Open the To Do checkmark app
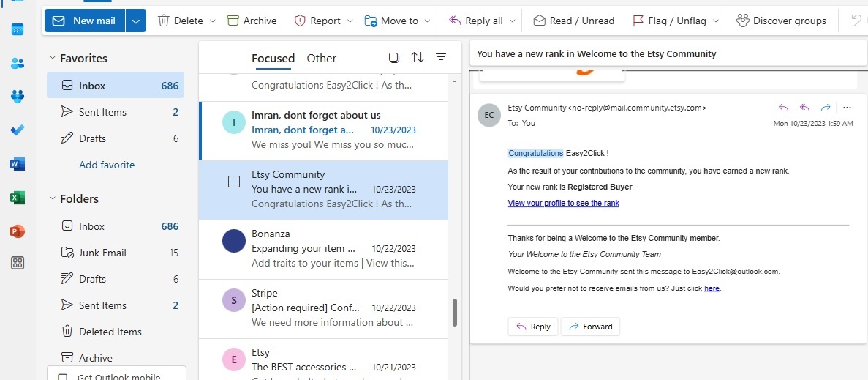 (x=18, y=130)
